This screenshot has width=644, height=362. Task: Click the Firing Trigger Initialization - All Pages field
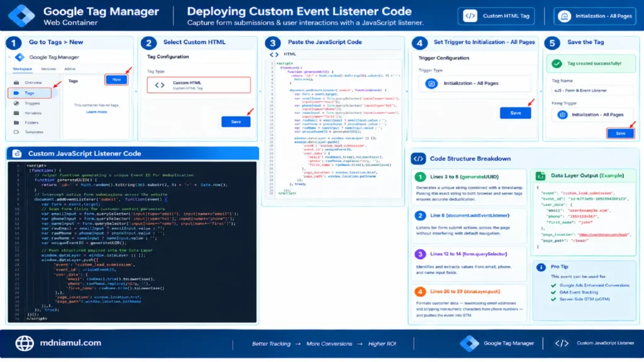tap(592, 115)
